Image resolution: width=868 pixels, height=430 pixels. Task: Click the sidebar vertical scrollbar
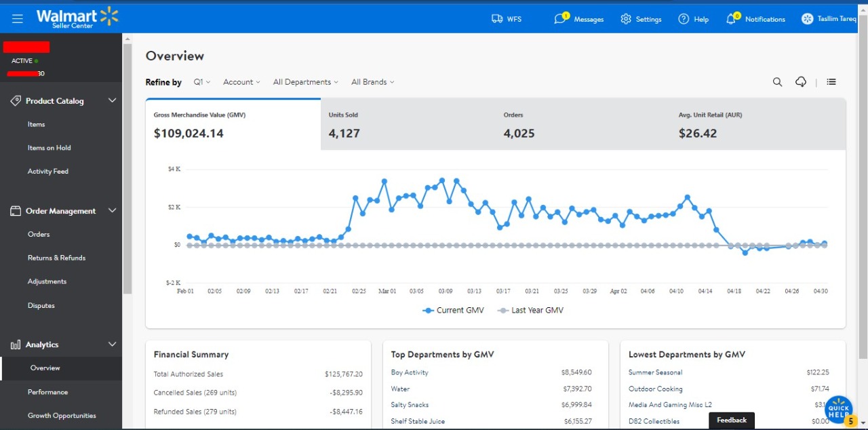tap(127, 170)
